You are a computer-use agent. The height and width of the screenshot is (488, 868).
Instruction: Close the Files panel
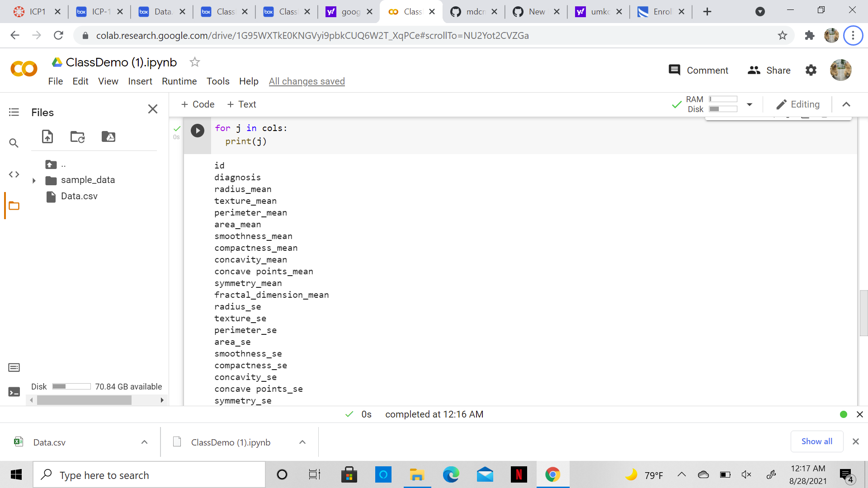tap(153, 109)
